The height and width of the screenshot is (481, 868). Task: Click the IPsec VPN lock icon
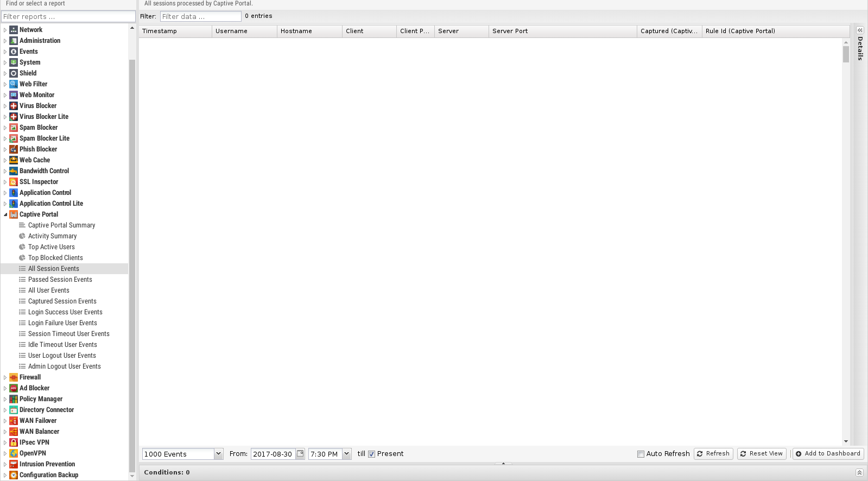pyautogui.click(x=14, y=442)
